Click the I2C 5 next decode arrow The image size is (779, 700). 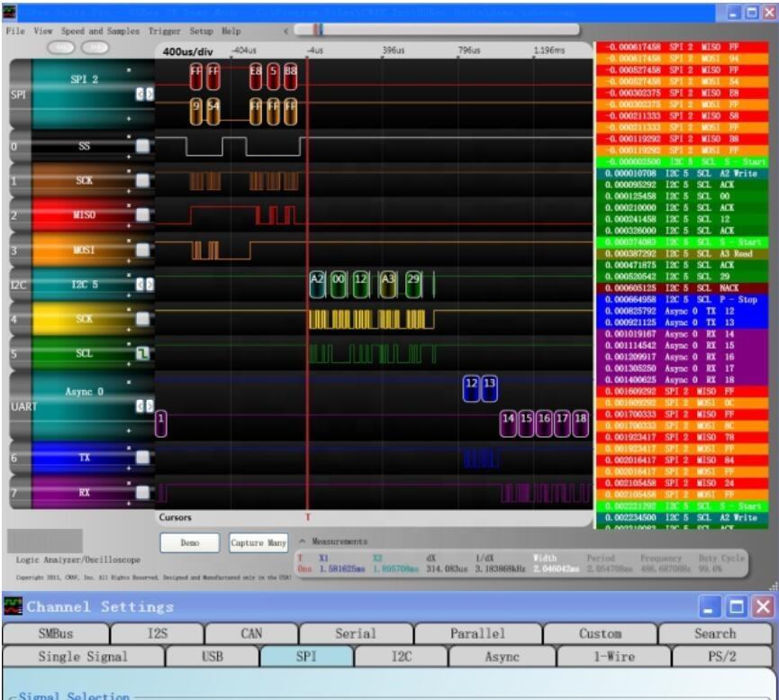click(x=149, y=285)
